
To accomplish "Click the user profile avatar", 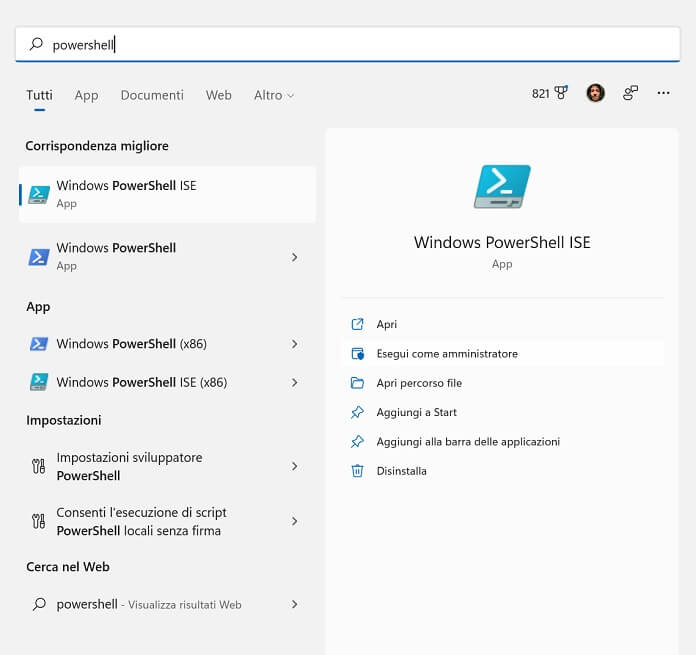I will 595,93.
